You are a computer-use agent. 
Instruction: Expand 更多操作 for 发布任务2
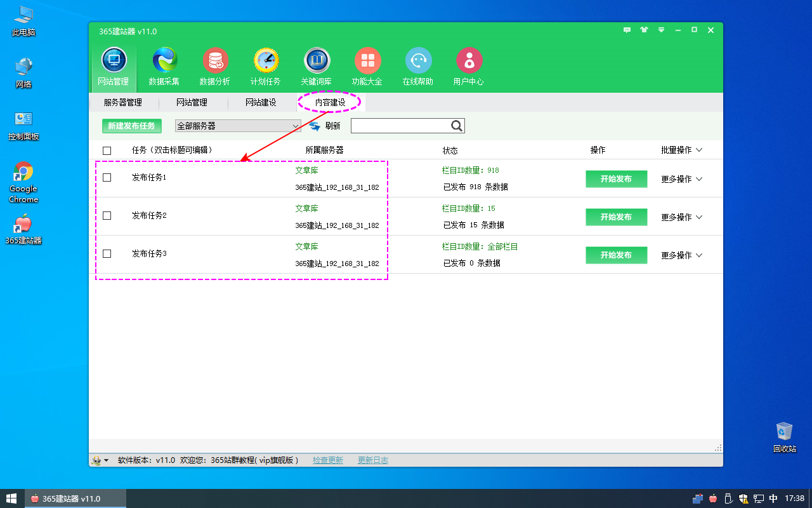pos(682,217)
